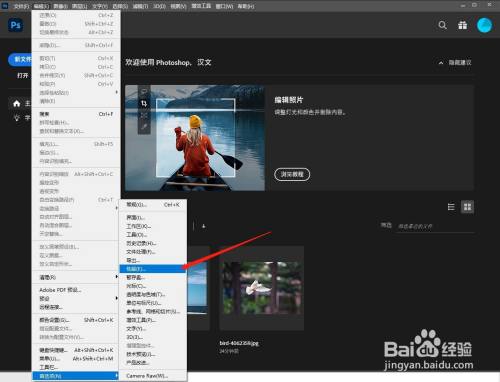This screenshot has height=382, width=500.
Task: Select 搜索 Ctrl+F in Edit menu
Action: (x=76, y=114)
